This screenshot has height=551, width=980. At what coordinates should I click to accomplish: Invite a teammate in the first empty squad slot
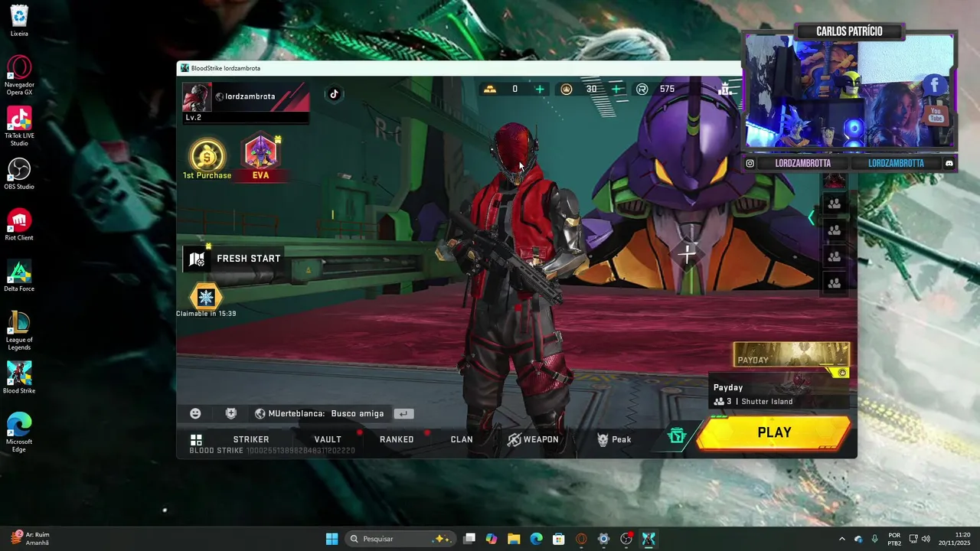(835, 204)
